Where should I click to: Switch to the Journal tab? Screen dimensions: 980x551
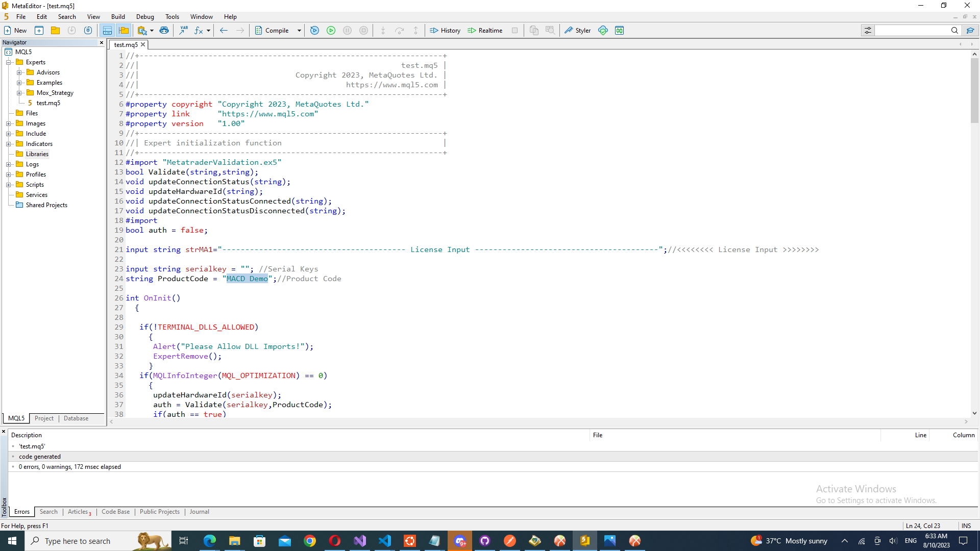tap(199, 512)
